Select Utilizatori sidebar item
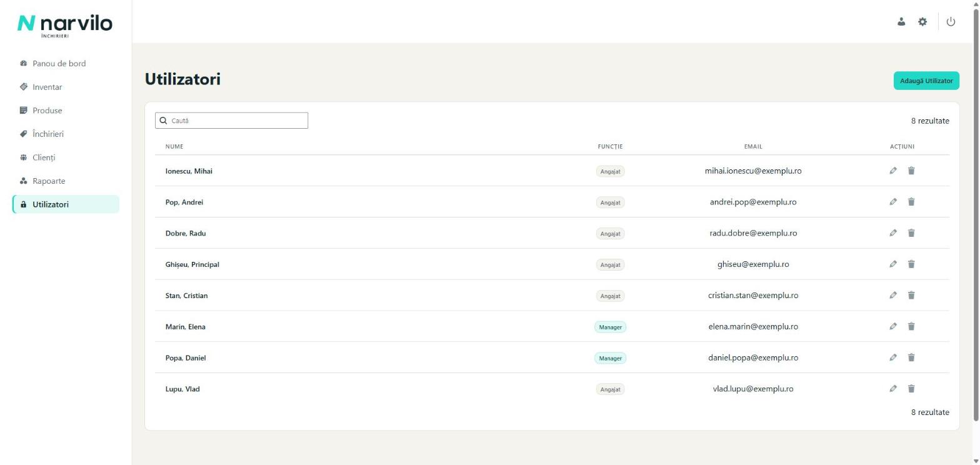Viewport: 980px width, 465px height. point(66,204)
